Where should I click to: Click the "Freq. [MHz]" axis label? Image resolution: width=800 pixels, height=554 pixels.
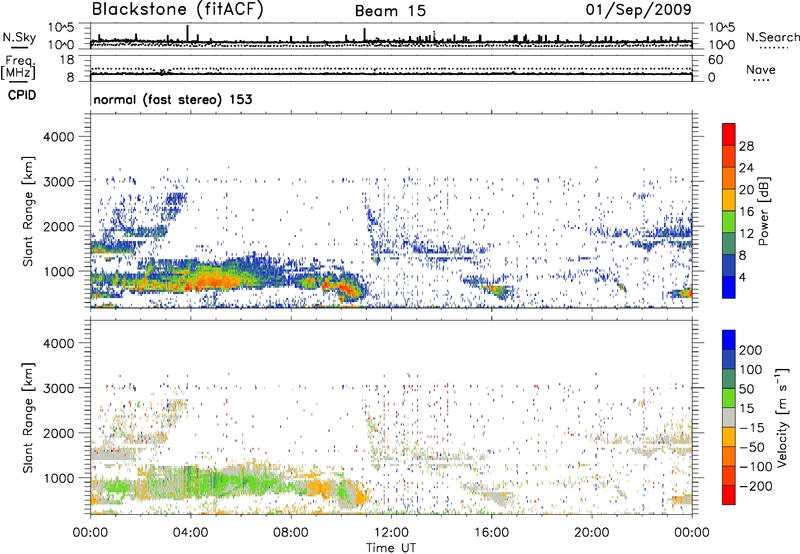tap(18, 68)
